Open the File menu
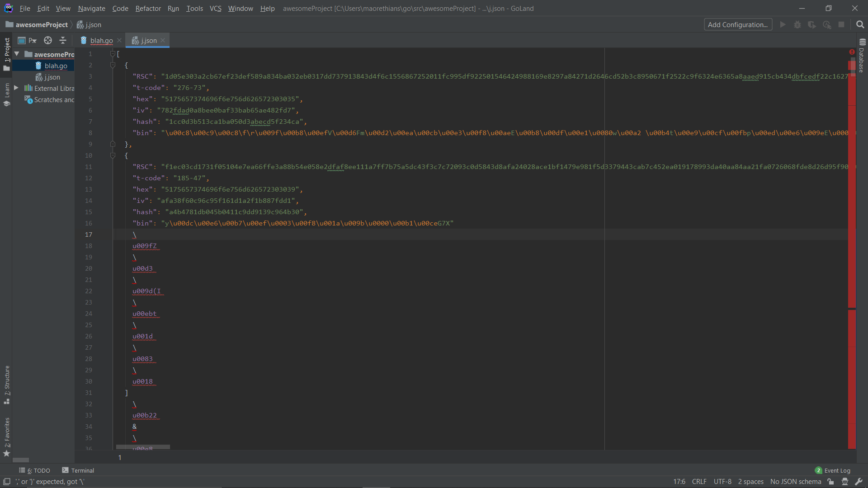This screenshot has height=488, width=868. (x=25, y=8)
